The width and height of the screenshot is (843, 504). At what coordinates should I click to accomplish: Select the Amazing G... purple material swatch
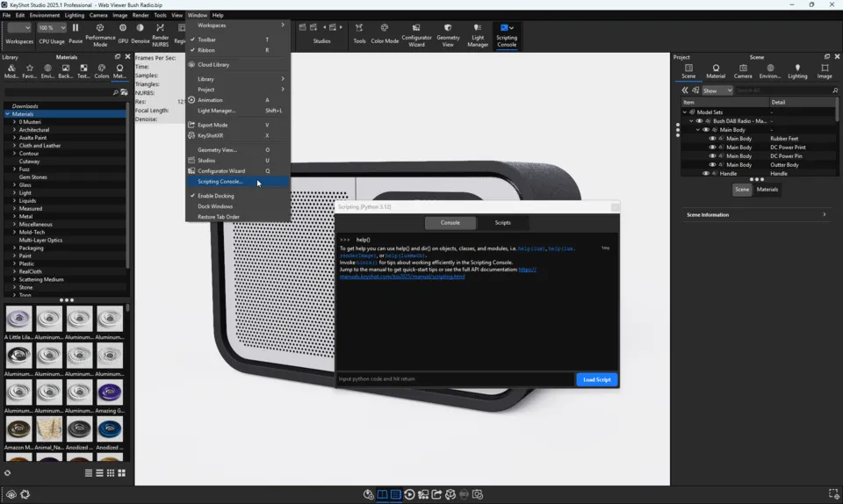[110, 392]
